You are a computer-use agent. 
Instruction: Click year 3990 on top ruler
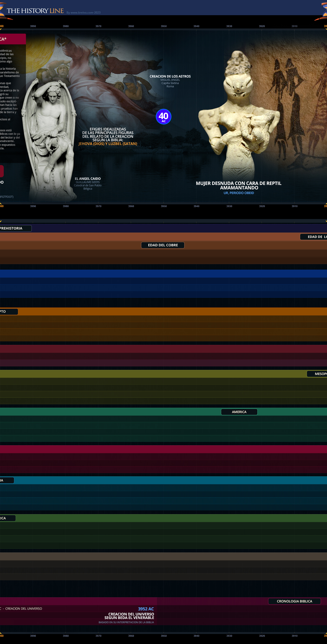click(x=33, y=26)
